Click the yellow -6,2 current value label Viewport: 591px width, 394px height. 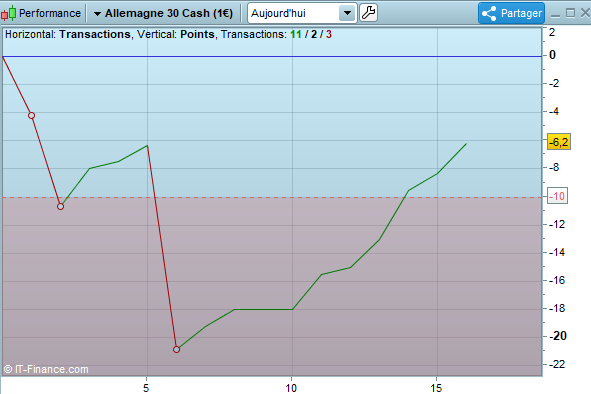[x=559, y=142]
